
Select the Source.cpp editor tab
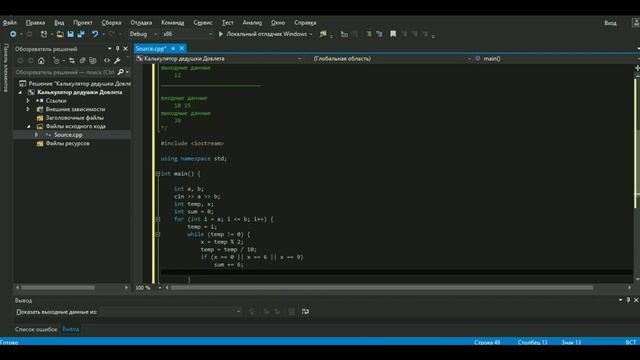[151, 49]
